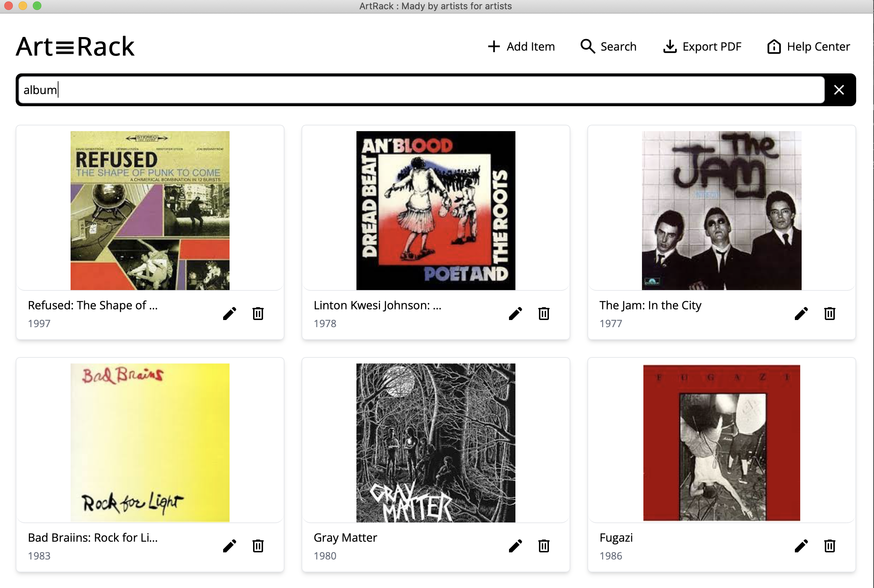Open the Refused album cover thumbnail
The width and height of the screenshot is (874, 588).
coord(150,210)
